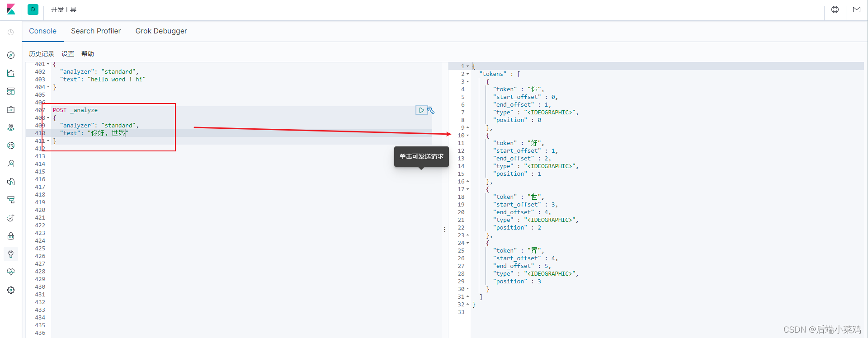
Task: Click "end_offset" : 5 in response
Action: 522,266
